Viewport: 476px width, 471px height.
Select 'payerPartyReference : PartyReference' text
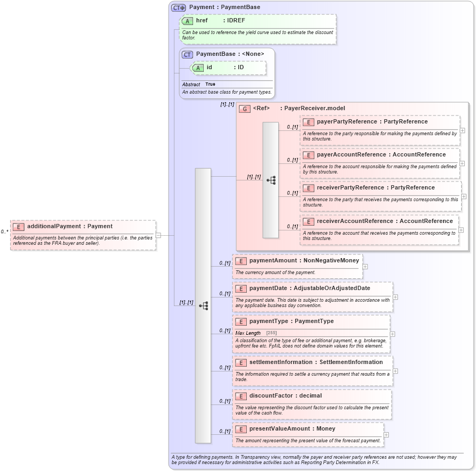(x=372, y=121)
